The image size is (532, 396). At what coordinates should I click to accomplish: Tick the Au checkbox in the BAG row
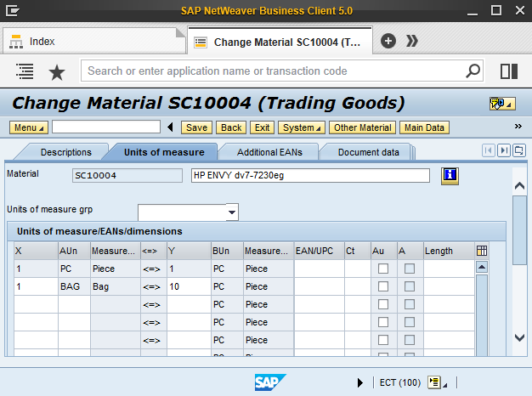click(x=383, y=286)
